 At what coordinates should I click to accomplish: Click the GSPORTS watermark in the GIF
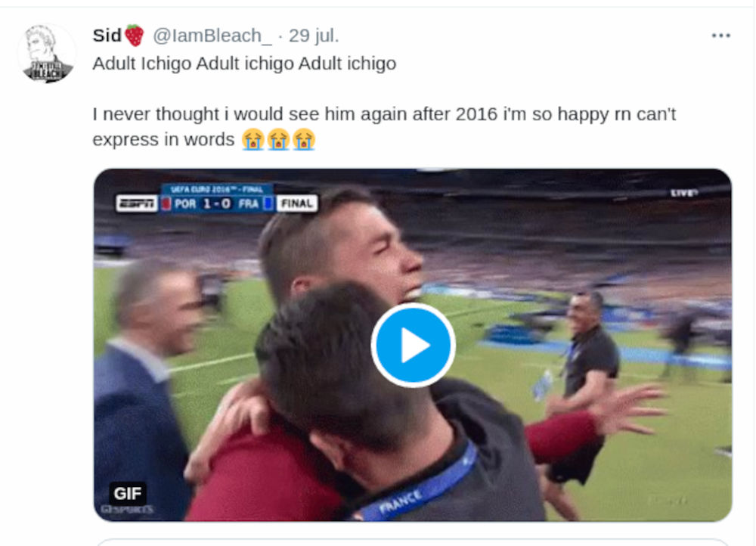[x=128, y=510]
